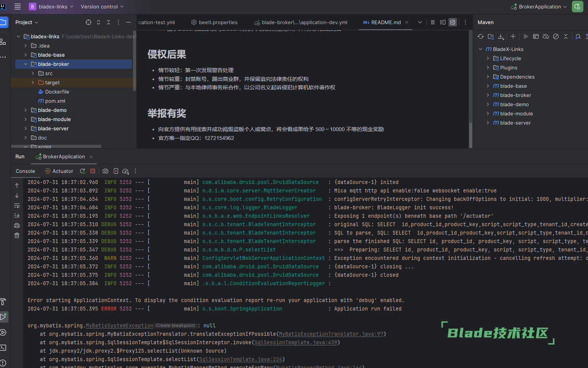Viewport: 588px width, 368px height.
Task: Switch editor to preview-only mode
Action: click(x=453, y=22)
